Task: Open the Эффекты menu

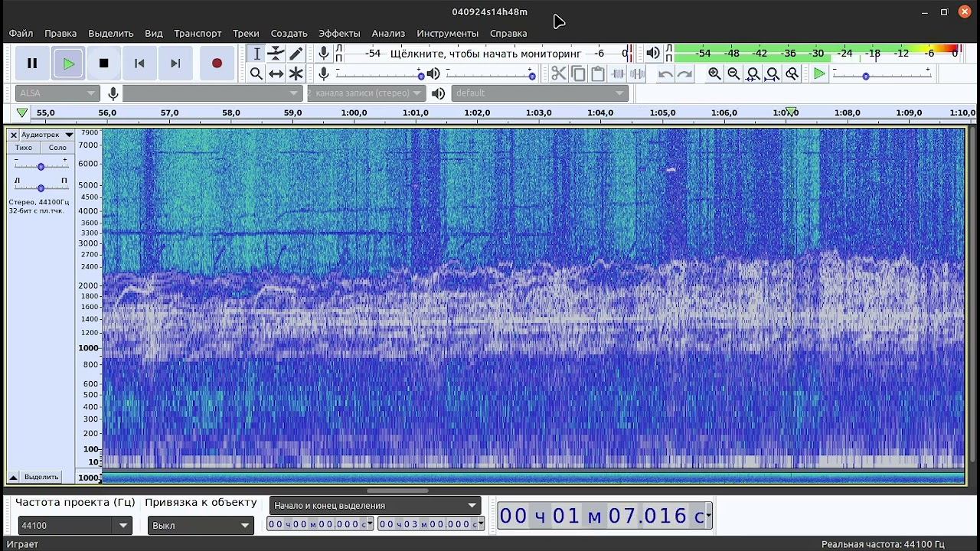Action: point(339,34)
